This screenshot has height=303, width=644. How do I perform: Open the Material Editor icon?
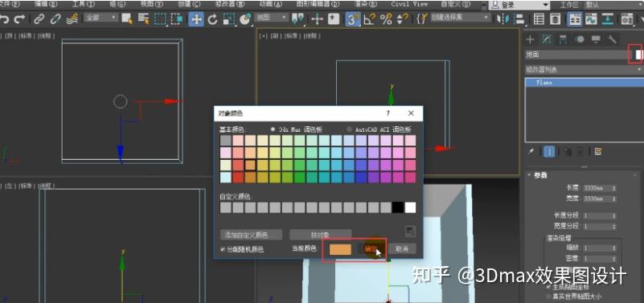coord(627,18)
